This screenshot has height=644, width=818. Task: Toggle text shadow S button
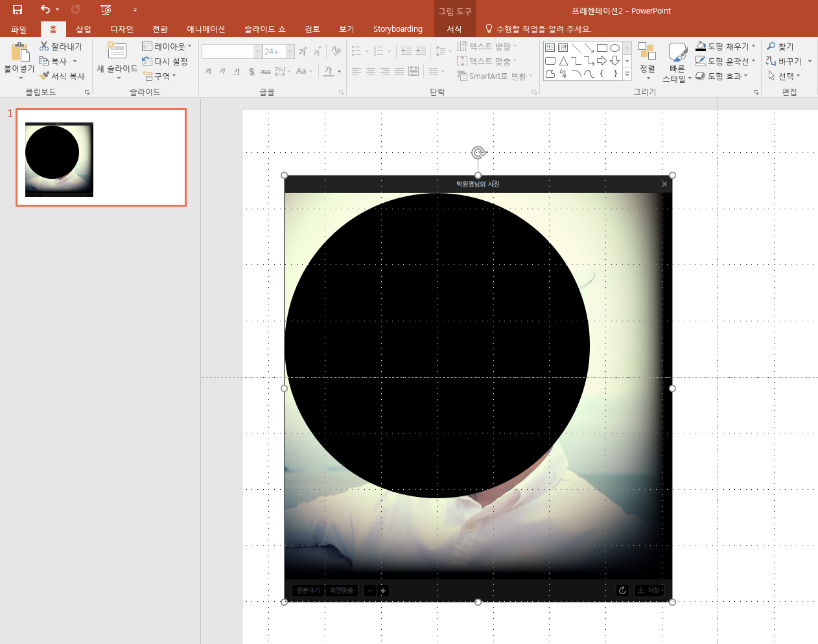click(x=251, y=71)
